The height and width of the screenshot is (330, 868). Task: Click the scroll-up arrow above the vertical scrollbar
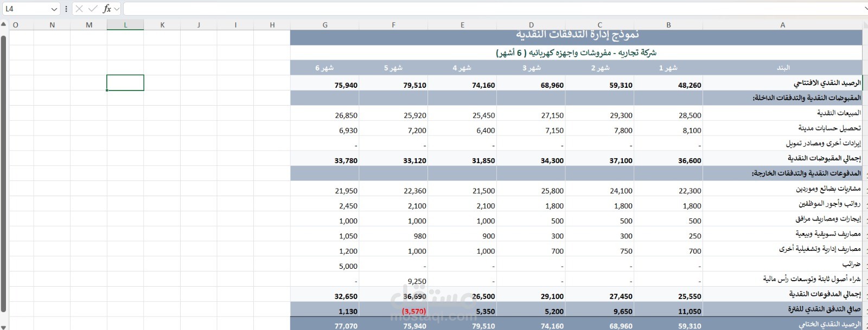point(3,24)
